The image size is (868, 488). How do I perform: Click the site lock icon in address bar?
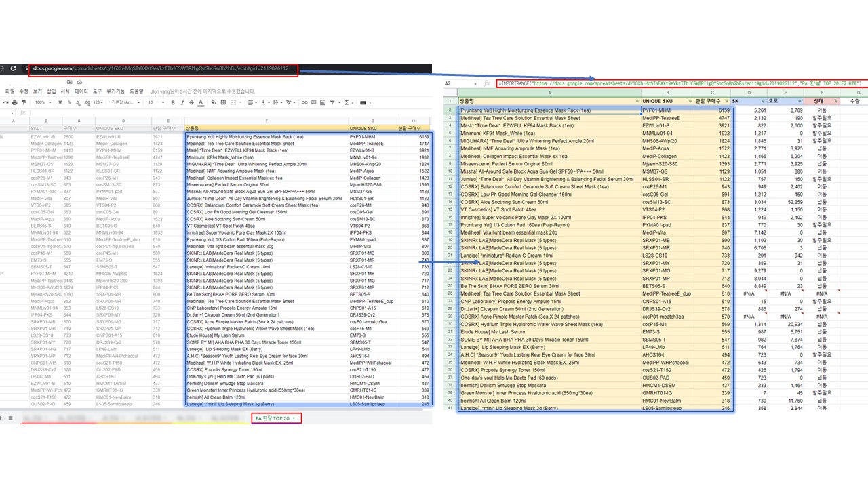click(x=26, y=69)
